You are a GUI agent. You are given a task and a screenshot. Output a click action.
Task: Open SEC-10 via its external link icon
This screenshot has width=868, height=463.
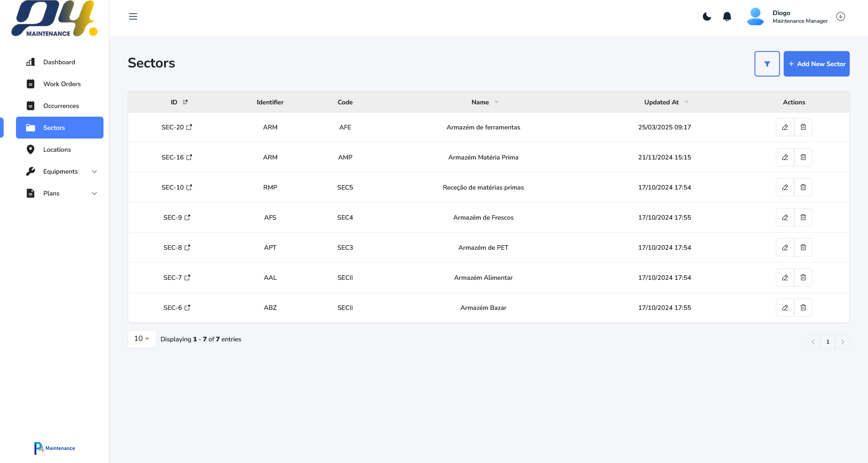(189, 188)
